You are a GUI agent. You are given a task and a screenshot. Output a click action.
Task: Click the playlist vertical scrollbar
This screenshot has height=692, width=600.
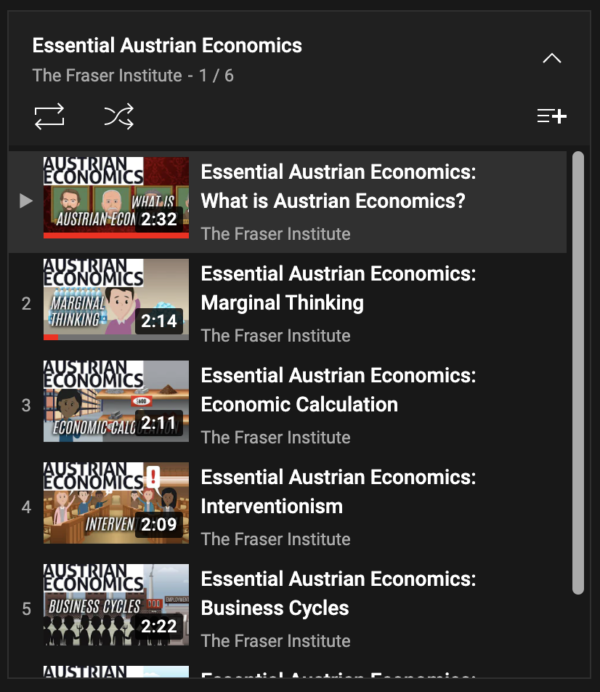tap(578, 373)
